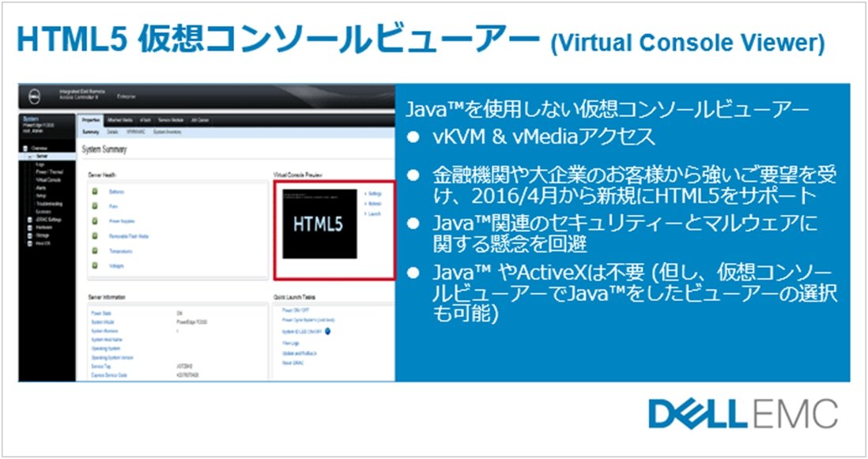Switch to the vFlash tab

145,120
